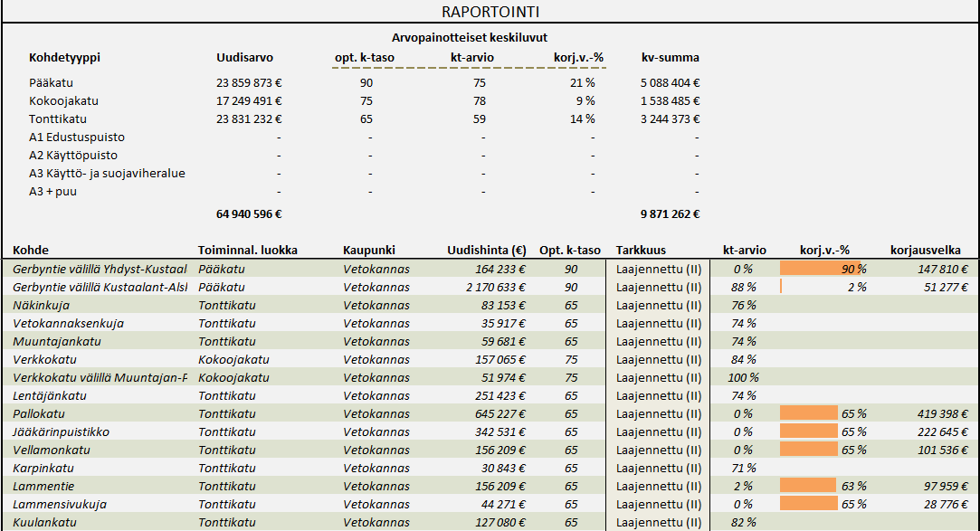Screen dimensions: 980x531
Task: Click the price 251 423 €
Action: coord(500,396)
